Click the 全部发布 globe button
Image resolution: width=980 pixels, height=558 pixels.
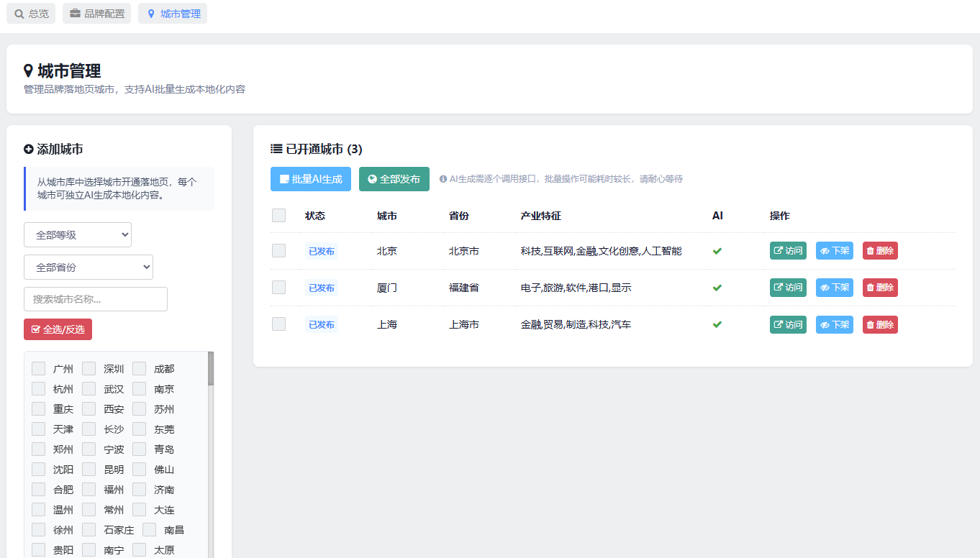[394, 179]
